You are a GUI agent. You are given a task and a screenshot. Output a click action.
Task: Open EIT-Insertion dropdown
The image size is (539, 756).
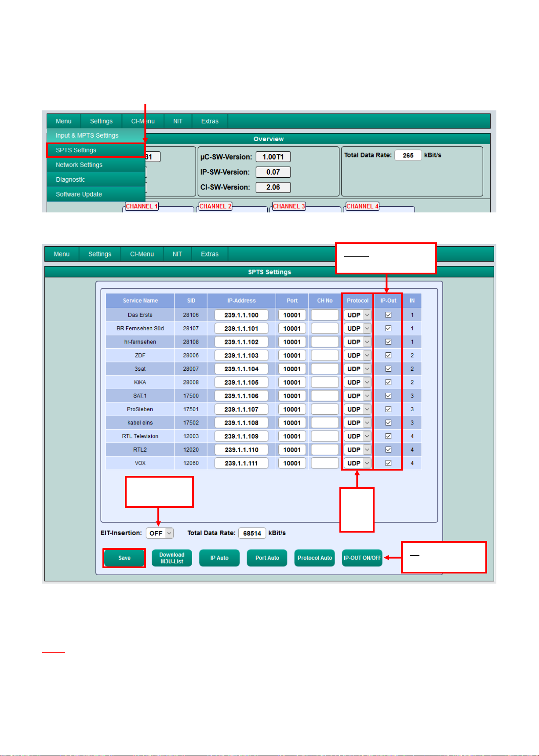point(160,533)
